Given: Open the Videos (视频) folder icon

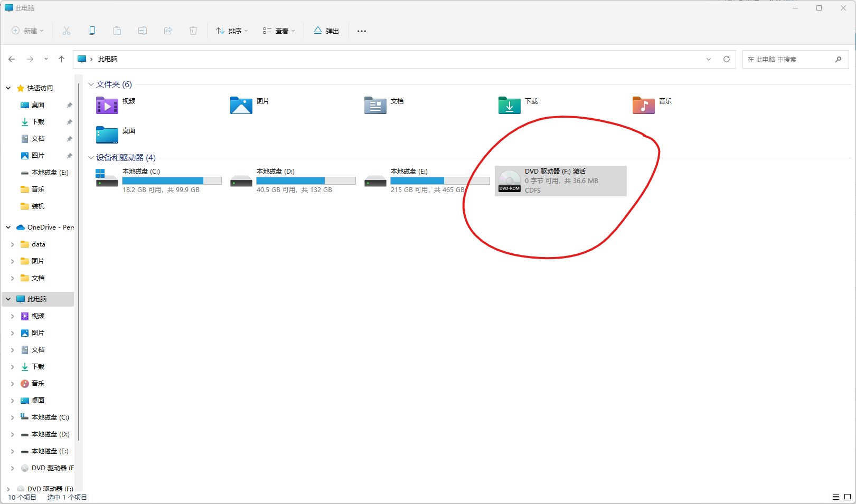Looking at the screenshot, I should [107, 106].
